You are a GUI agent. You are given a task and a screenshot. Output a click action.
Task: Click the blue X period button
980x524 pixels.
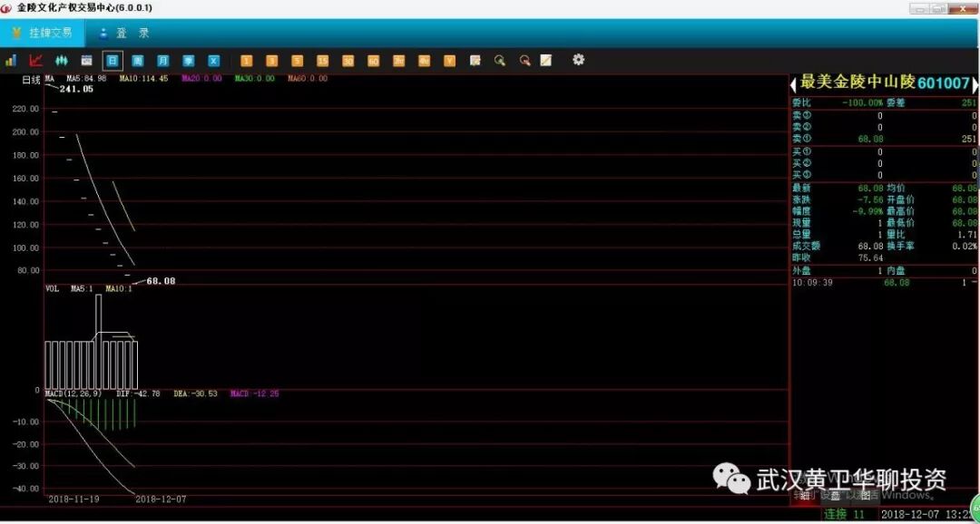click(214, 61)
